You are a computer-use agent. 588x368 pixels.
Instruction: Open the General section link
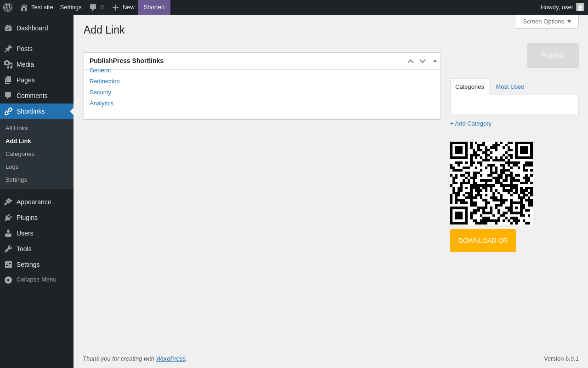(100, 70)
